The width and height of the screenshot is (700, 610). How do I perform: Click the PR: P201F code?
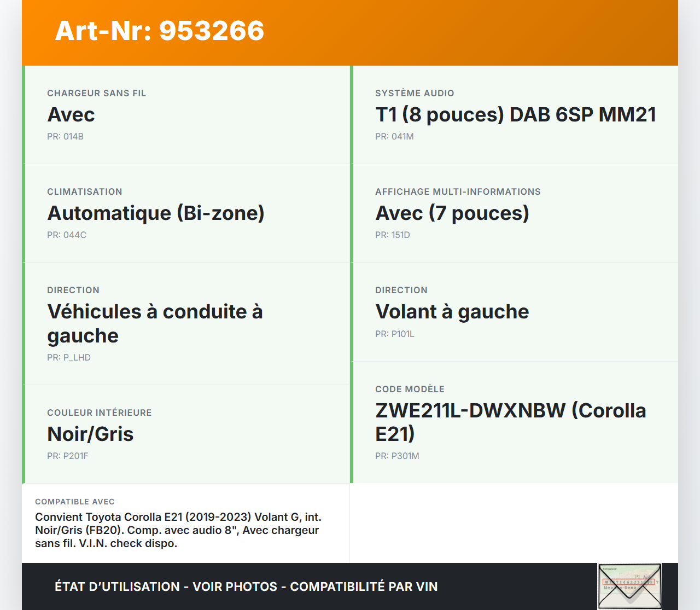(x=68, y=456)
